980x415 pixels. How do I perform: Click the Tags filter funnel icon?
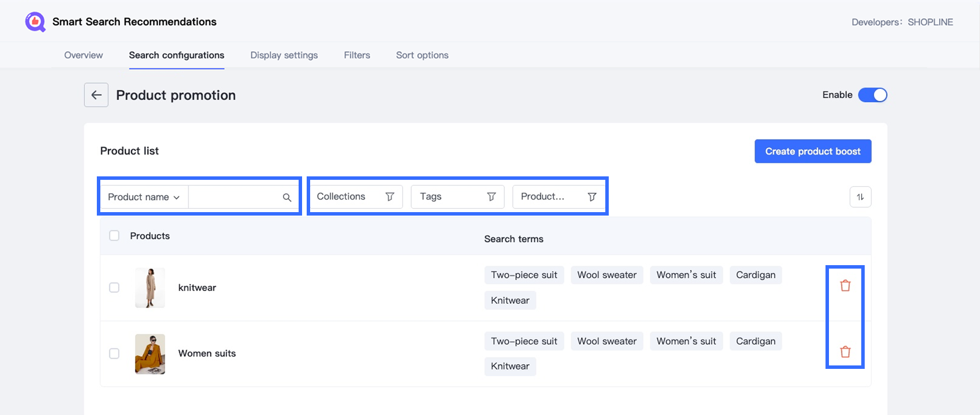click(491, 197)
